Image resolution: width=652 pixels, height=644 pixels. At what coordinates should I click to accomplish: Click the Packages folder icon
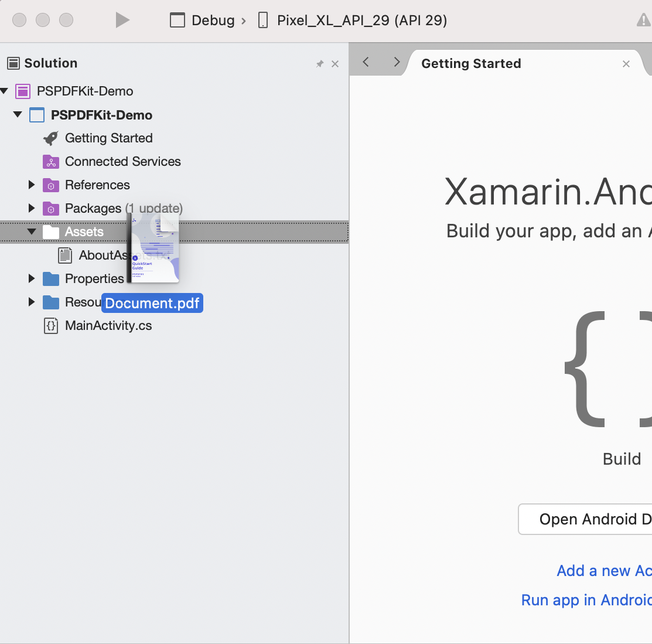pyautogui.click(x=51, y=209)
